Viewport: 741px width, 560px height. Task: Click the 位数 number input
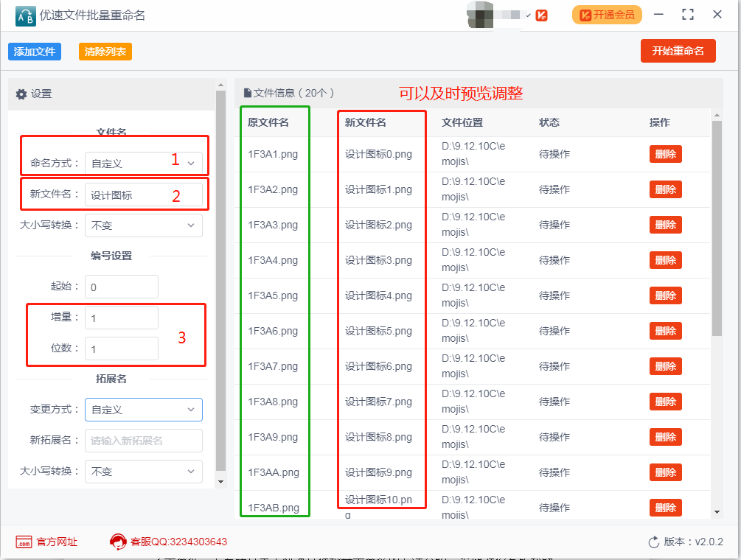coord(122,349)
